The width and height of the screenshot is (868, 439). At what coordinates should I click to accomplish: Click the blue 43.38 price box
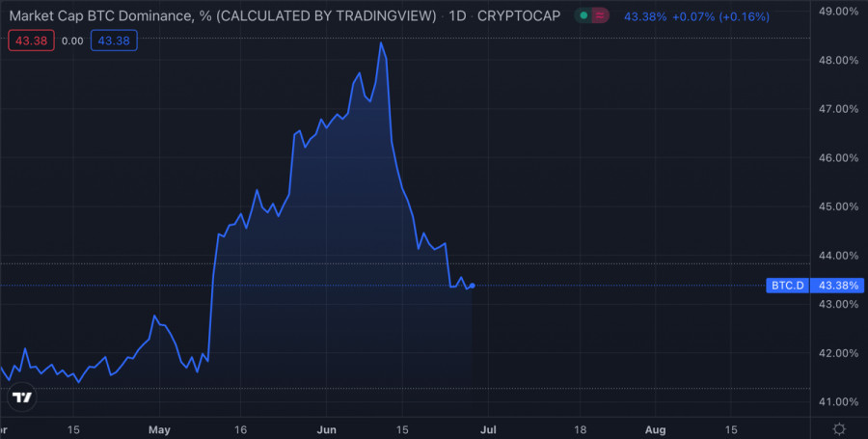(114, 41)
